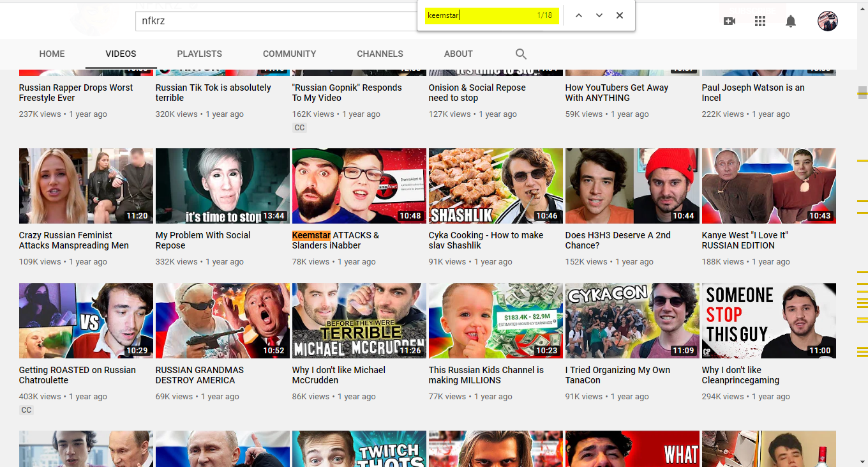Click 188K views text under Kanye West video
Image resolution: width=868 pixels, height=467 pixels.
click(723, 262)
